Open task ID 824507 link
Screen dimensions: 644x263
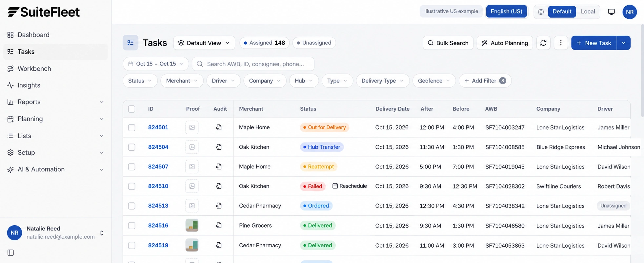tap(158, 166)
